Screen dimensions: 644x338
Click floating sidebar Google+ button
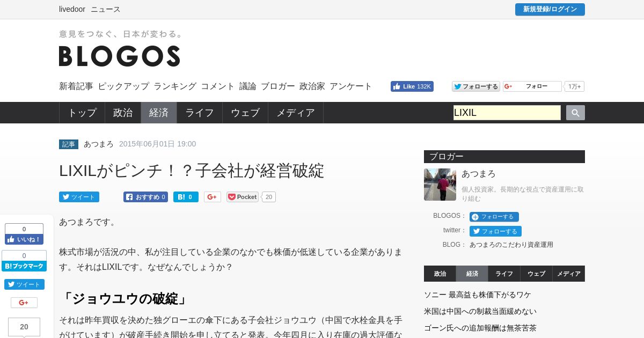tap(24, 303)
